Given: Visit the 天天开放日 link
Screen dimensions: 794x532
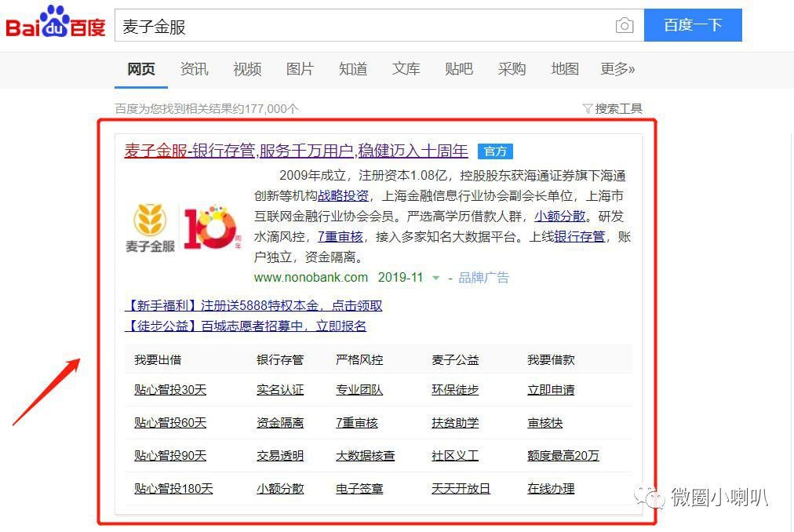Looking at the screenshot, I should [461, 488].
